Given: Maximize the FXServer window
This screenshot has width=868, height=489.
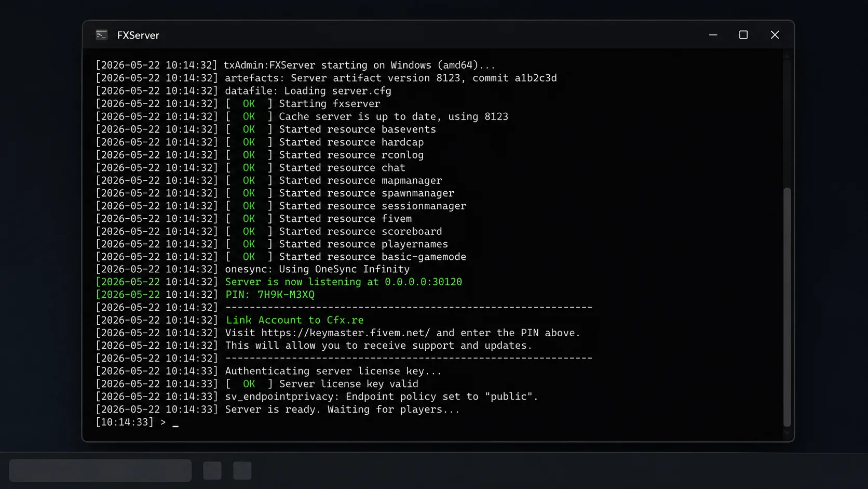Looking at the screenshot, I should pyautogui.click(x=743, y=35).
